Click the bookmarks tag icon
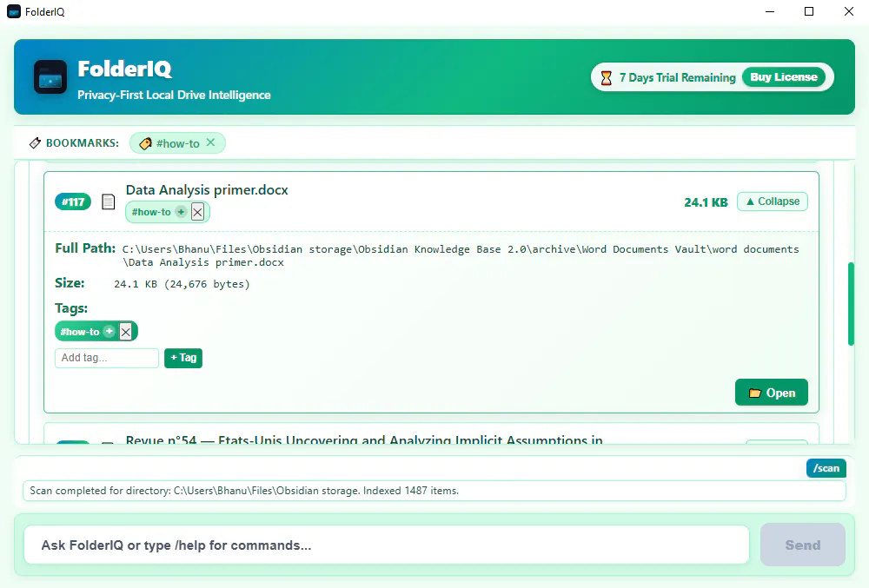The image size is (869, 588). click(35, 142)
